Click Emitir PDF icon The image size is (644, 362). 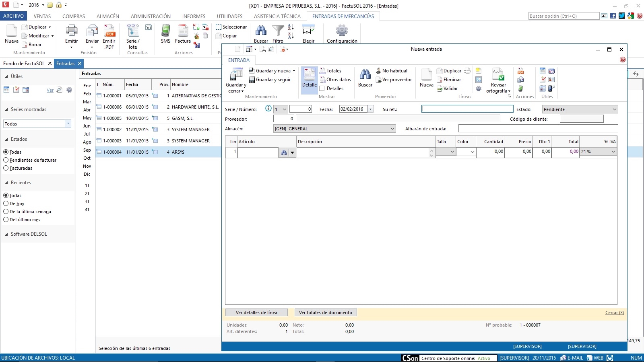click(109, 31)
